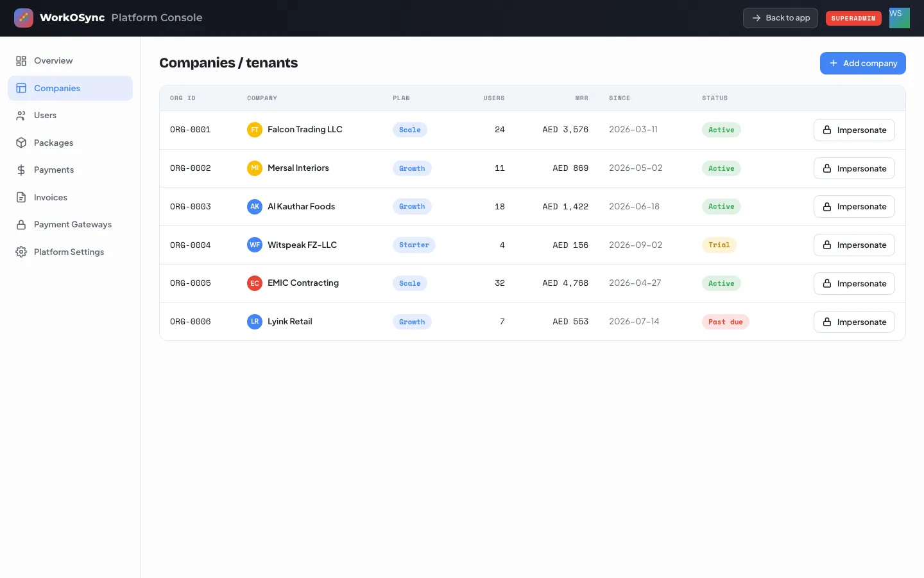Impersonate Al Kauthar Foods
The height and width of the screenshot is (578, 924).
pyautogui.click(x=854, y=207)
